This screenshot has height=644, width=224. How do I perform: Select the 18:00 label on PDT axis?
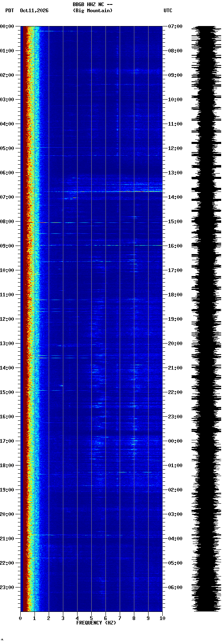tap(7, 466)
